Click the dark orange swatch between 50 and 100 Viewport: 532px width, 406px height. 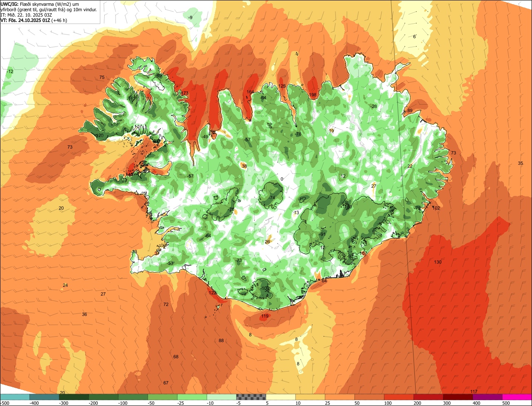[369, 397]
